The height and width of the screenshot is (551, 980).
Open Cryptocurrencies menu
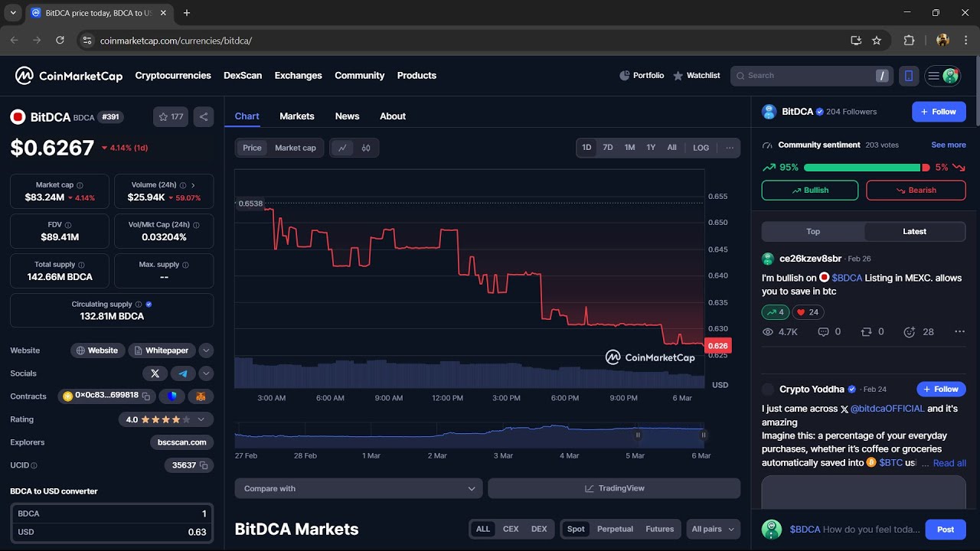click(x=173, y=76)
